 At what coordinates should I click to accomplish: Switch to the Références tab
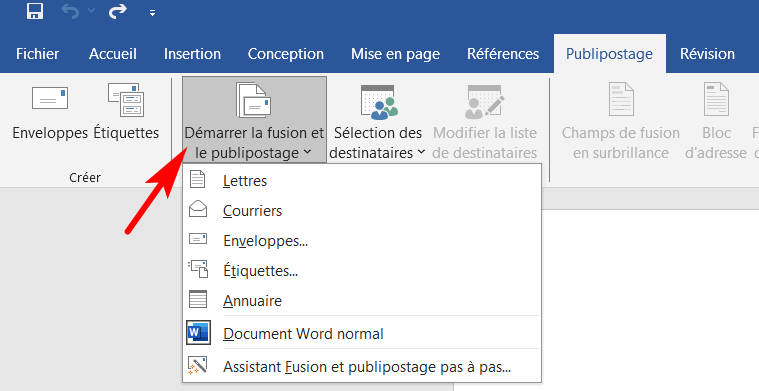coord(503,54)
